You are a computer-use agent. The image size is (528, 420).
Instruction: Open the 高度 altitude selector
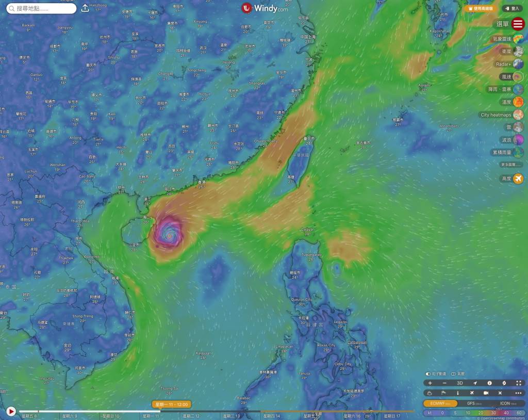(x=518, y=179)
